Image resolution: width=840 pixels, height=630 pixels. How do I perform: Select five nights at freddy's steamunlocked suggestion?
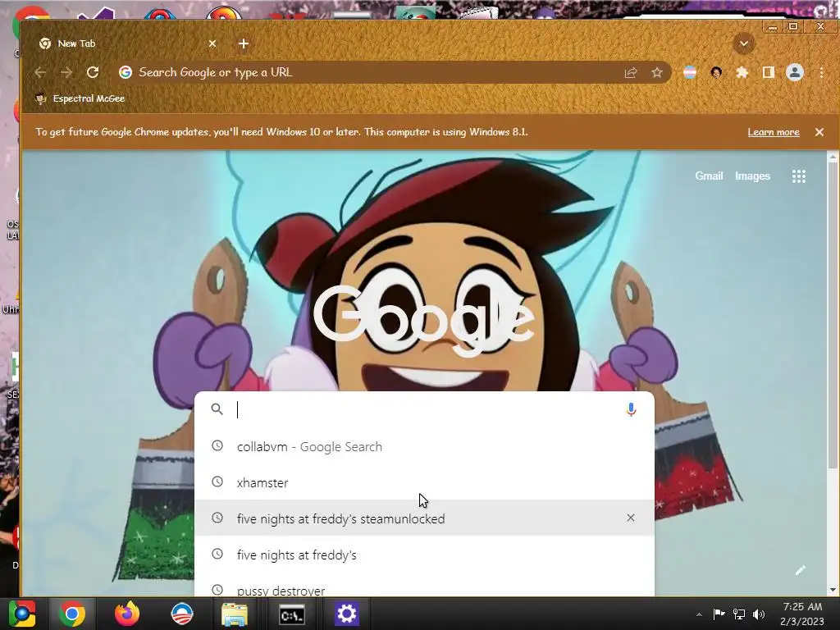coord(424,518)
